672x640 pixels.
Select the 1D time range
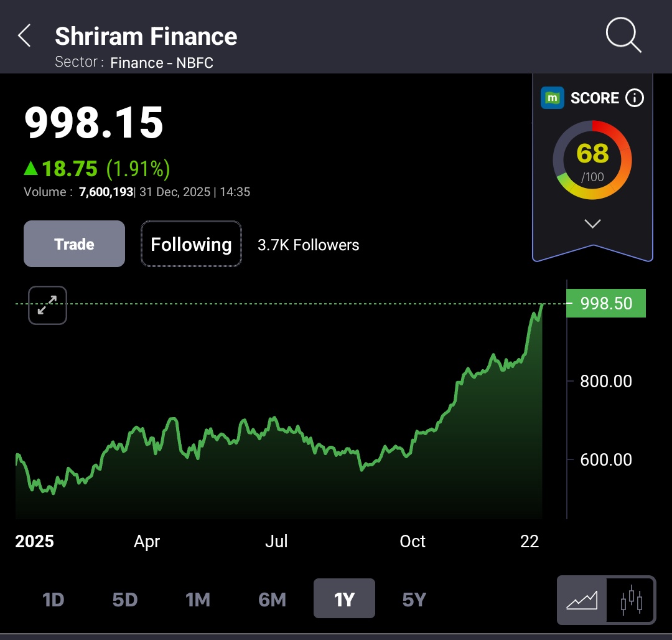click(x=54, y=600)
